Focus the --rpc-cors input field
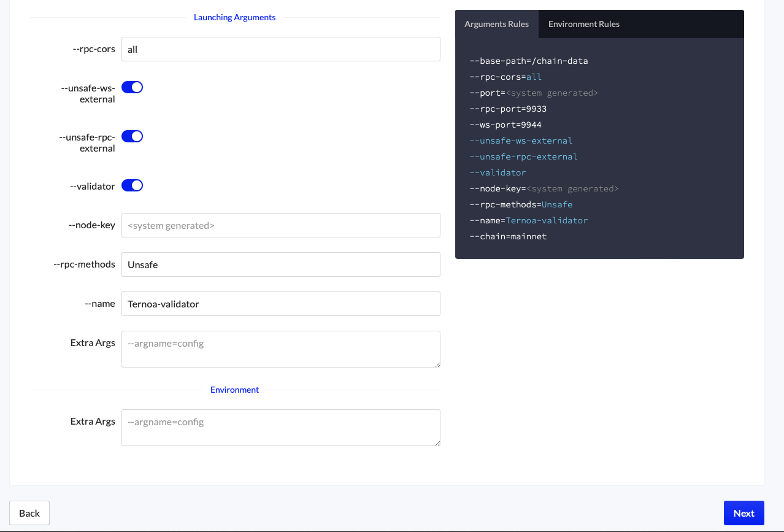Viewport: 784px width, 532px height. click(280, 49)
